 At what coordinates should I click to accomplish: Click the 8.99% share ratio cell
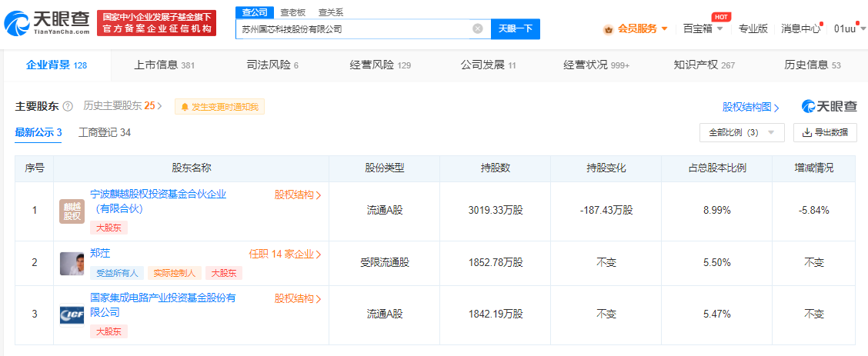[716, 211]
